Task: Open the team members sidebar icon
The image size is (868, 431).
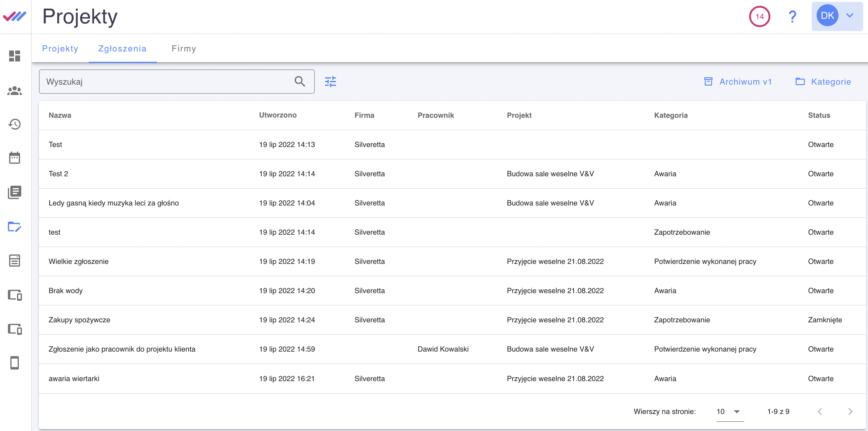Action: pos(15,90)
